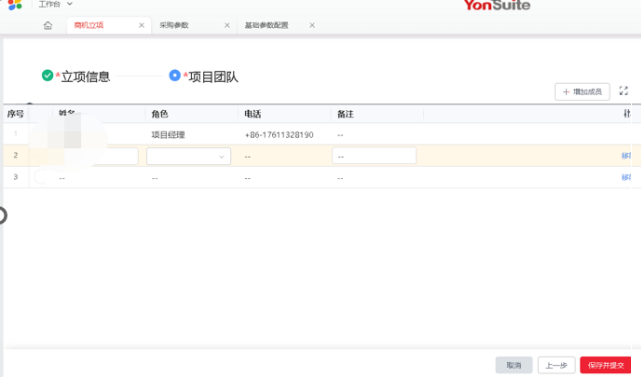Click phone number +86-17611328190
Viewport: 641px width, 383px height.
[279, 135]
